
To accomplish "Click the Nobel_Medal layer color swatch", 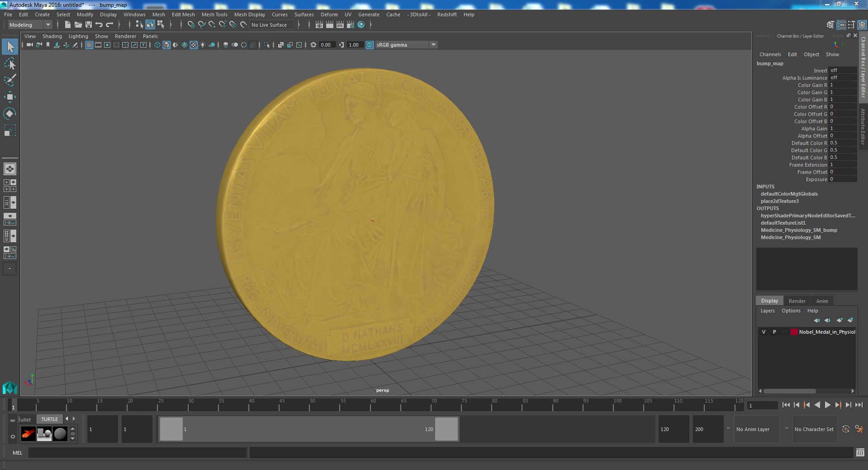I will pos(794,332).
